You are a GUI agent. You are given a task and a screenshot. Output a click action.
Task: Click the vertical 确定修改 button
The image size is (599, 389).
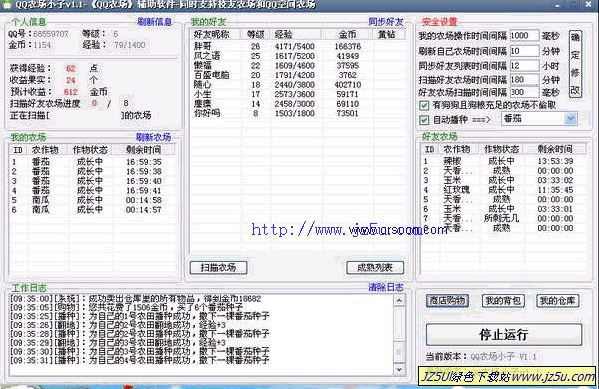tap(575, 64)
